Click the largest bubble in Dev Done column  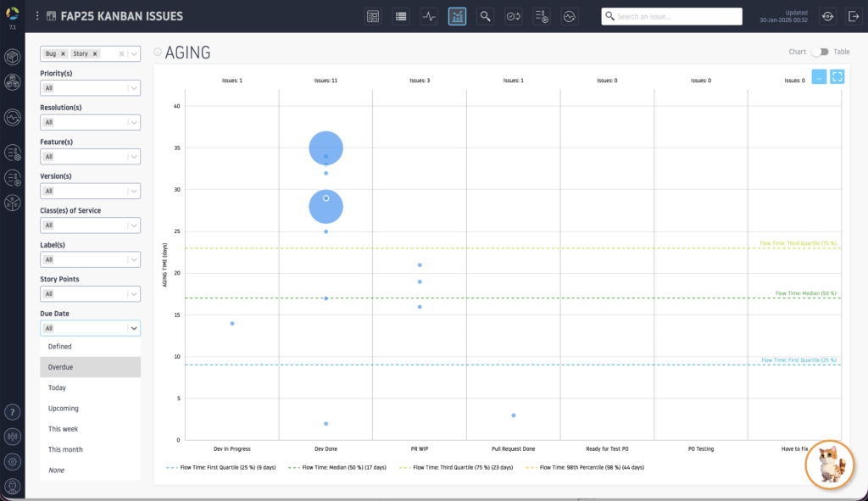coord(325,148)
